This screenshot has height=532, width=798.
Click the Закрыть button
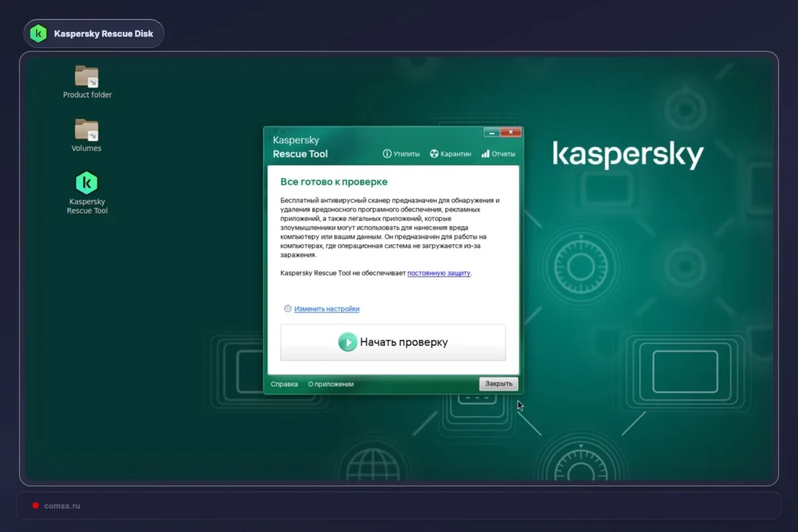(499, 384)
